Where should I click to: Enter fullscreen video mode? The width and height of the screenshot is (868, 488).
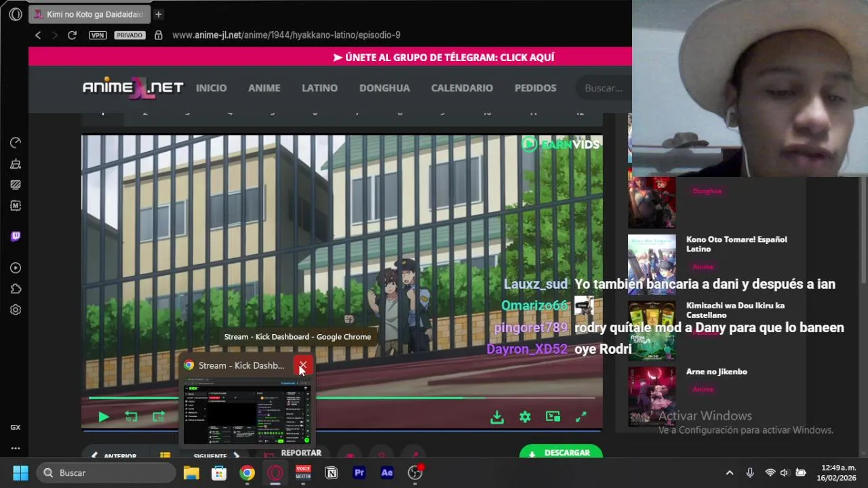pos(581,417)
